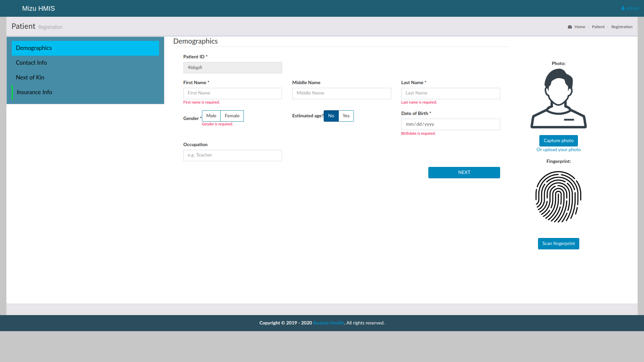Select Male gender option
The height and width of the screenshot is (362, 644).
211,116
